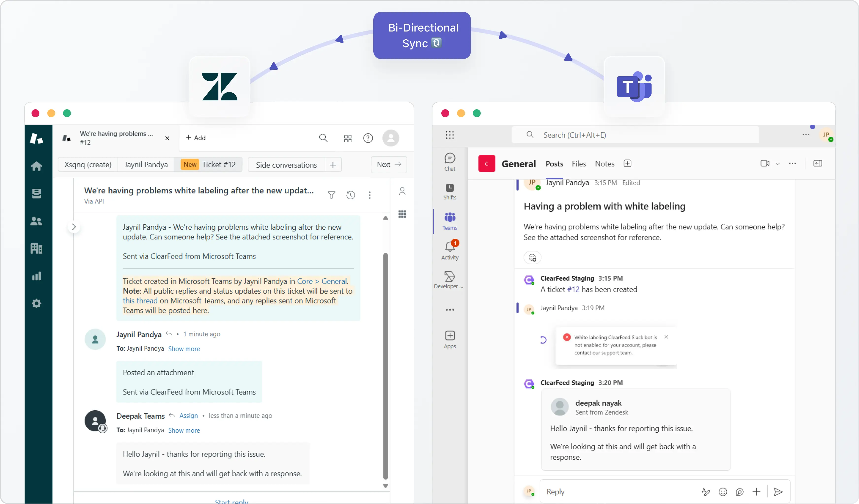Open Zendesk Customers icon in sidebar
Screen dimensions: 859x504
(x=36, y=221)
